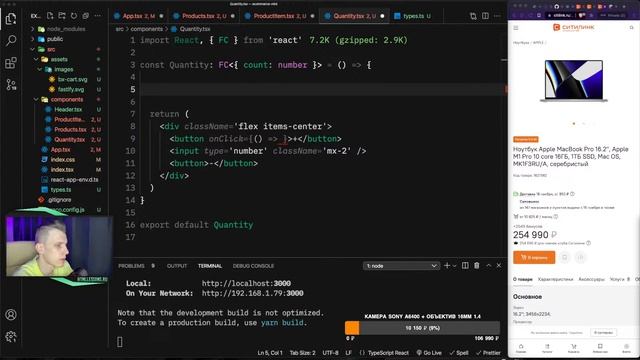The height and width of the screenshot is (360, 640).
Task: Refresh the Explorer file tree
Action: pyautogui.click(x=74, y=16)
